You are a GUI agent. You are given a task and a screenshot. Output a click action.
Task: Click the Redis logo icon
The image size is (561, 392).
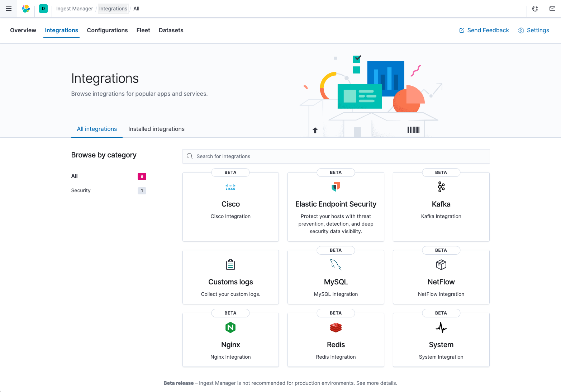coord(336,327)
